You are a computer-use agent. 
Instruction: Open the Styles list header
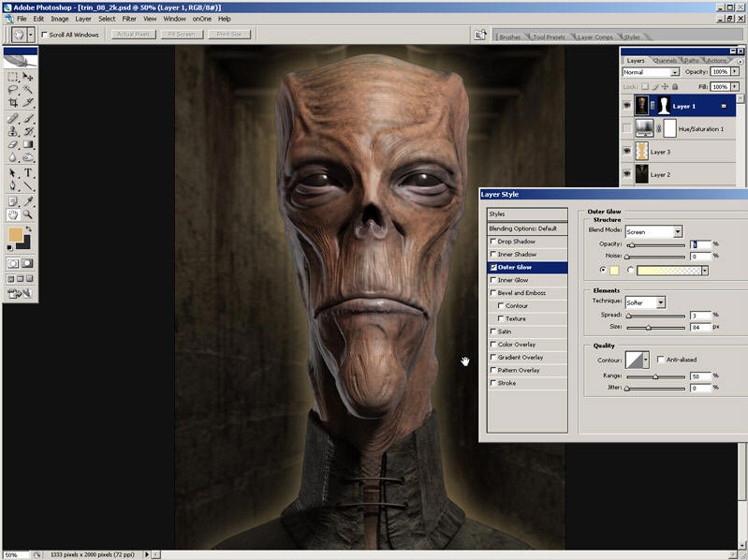coord(527,214)
